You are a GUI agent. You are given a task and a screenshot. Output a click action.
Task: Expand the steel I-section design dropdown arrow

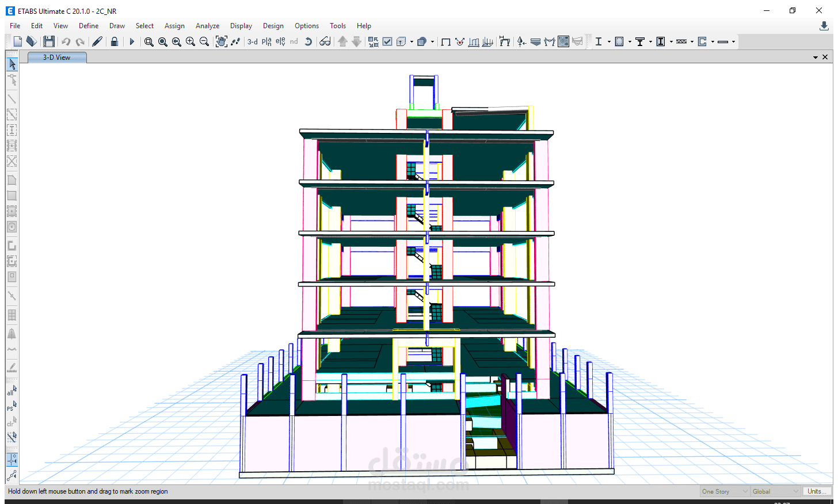coord(609,41)
